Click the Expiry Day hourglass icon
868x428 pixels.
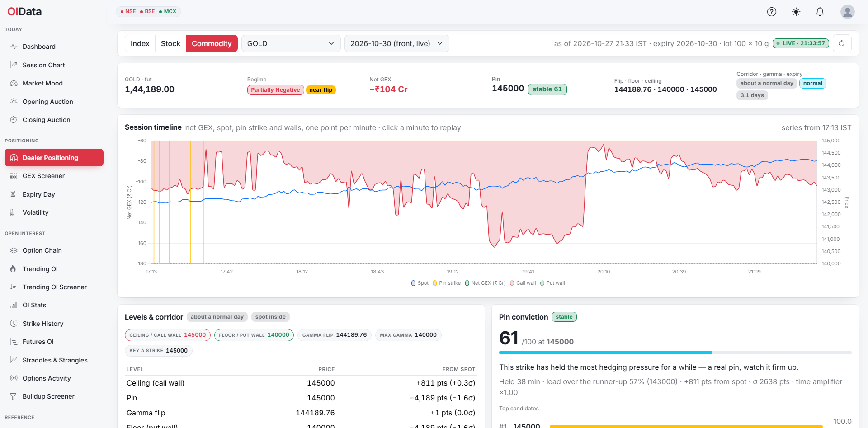click(14, 194)
